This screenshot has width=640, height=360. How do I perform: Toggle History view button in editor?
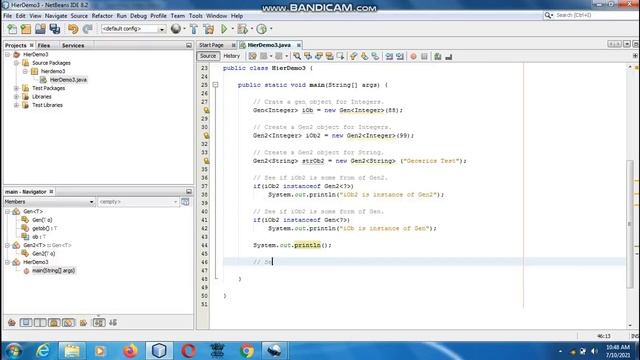click(231, 56)
